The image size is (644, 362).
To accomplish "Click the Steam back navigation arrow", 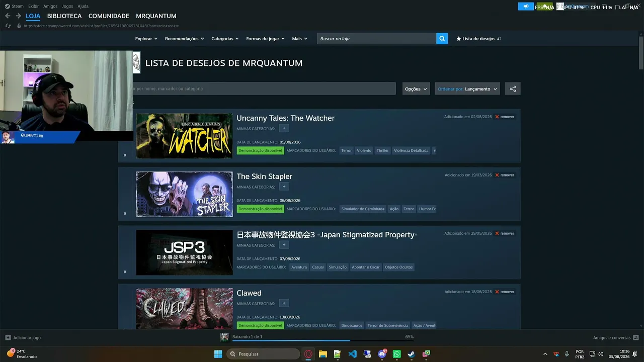I will coord(8,16).
